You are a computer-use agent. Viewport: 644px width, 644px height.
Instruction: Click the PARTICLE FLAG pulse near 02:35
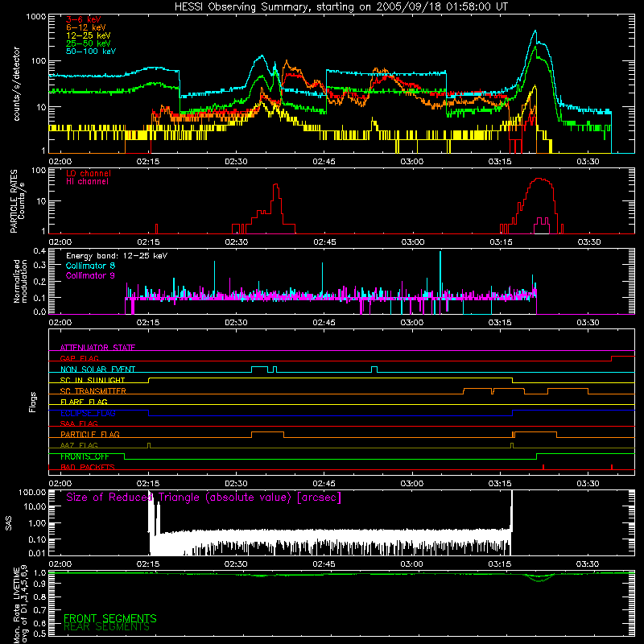[x=267, y=434]
